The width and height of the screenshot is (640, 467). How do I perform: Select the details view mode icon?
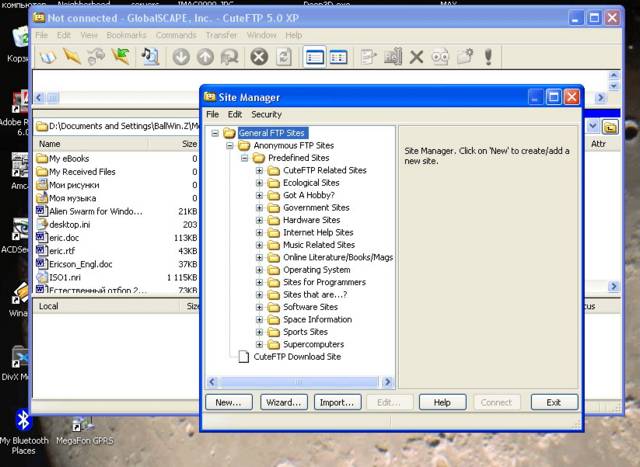pyautogui.click(x=338, y=57)
